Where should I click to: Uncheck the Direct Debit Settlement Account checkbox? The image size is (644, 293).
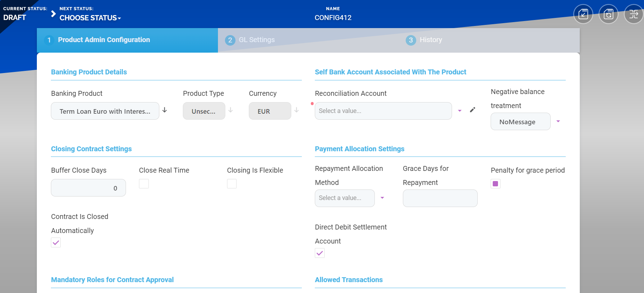point(320,253)
